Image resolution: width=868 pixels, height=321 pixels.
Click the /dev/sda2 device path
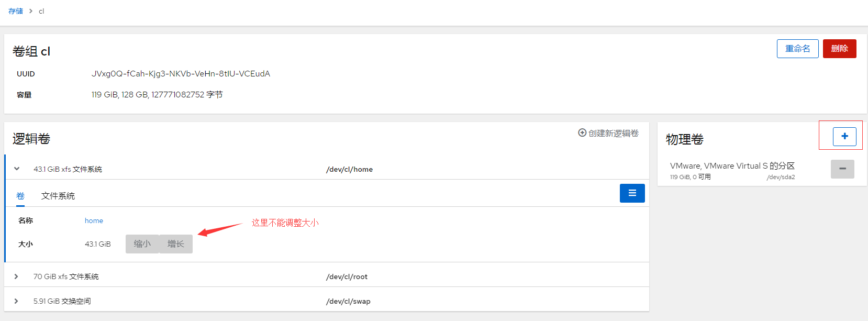781,177
